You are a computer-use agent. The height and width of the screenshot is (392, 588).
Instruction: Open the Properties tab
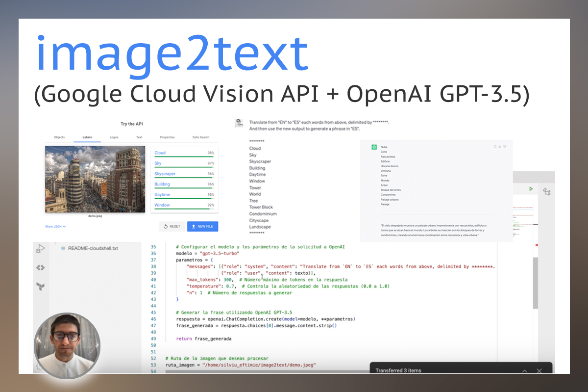[x=167, y=137]
